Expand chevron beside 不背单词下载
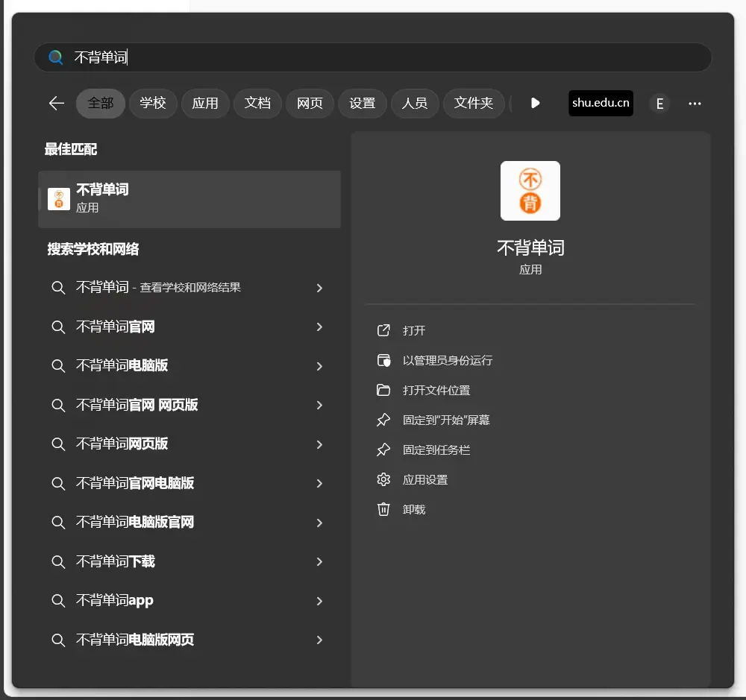Viewport: 746px width, 700px height. point(320,561)
